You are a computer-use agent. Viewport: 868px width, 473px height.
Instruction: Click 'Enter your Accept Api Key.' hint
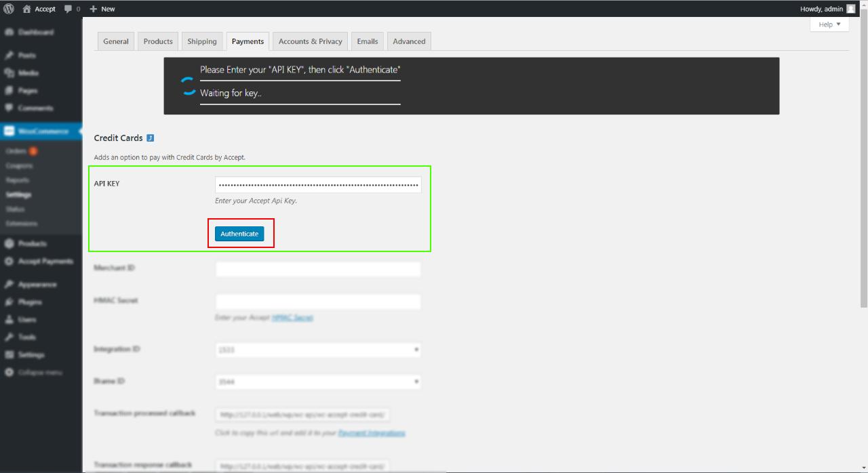pyautogui.click(x=256, y=201)
